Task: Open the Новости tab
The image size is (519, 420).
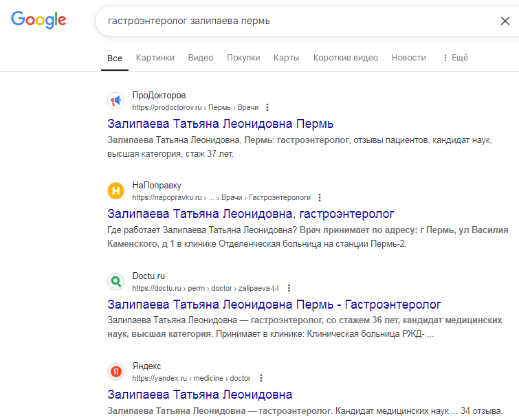Action: (x=409, y=58)
